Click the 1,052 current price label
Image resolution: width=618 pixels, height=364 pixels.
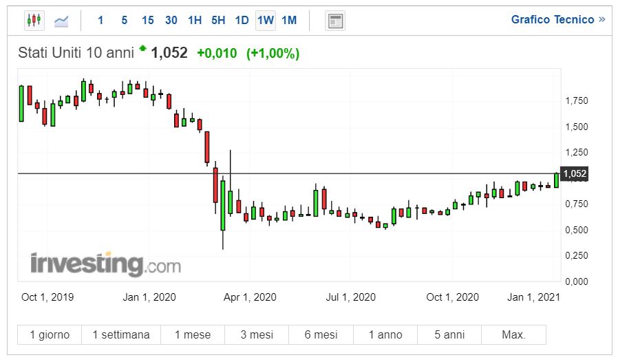tap(575, 174)
